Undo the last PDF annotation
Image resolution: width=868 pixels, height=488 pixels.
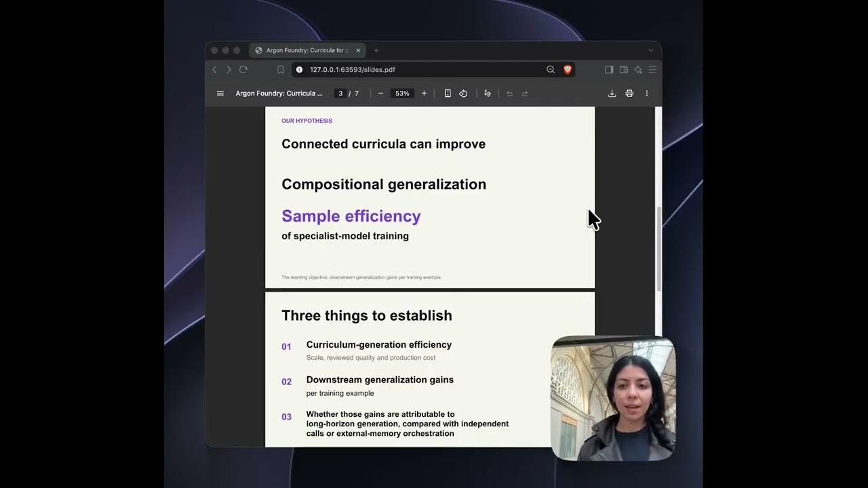(509, 94)
